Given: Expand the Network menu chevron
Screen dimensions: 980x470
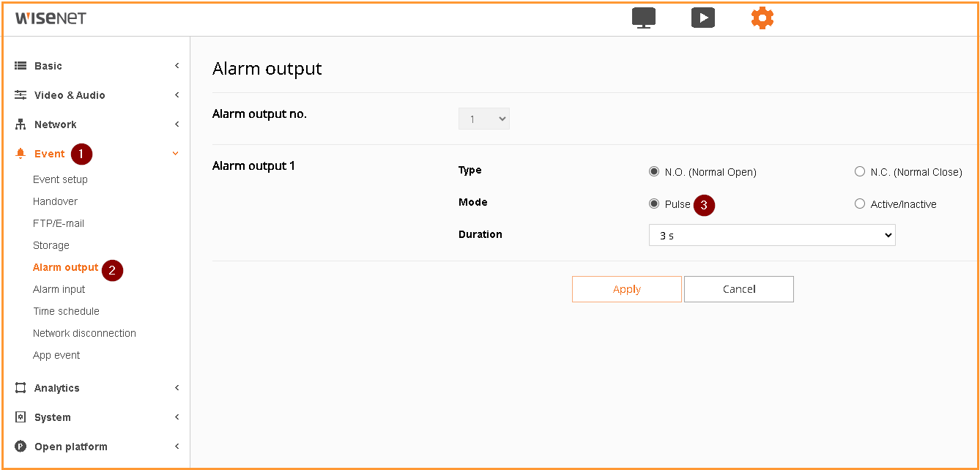Looking at the screenshot, I should pos(177,124).
